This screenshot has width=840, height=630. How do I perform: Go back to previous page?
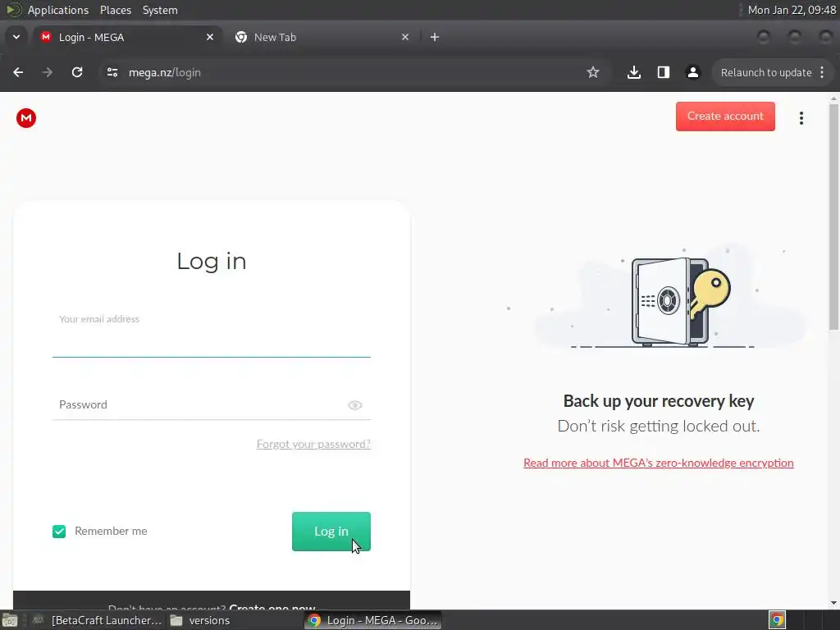18,72
